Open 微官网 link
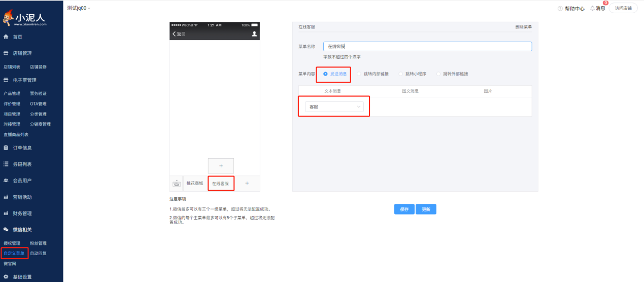644x282 pixels. [10, 264]
